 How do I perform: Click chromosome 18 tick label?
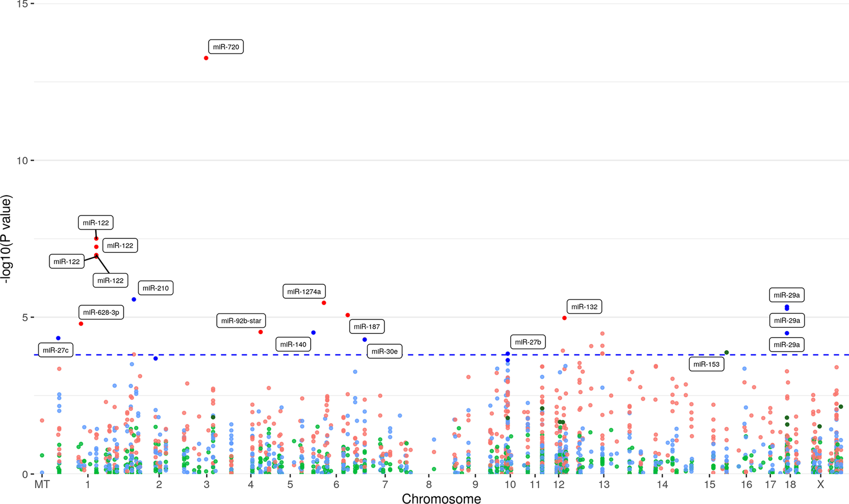(791, 485)
